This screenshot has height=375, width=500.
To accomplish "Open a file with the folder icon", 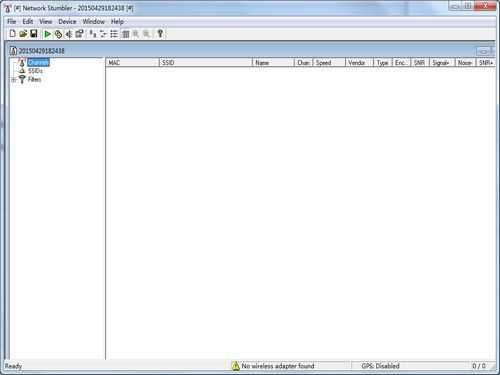I will [23, 34].
